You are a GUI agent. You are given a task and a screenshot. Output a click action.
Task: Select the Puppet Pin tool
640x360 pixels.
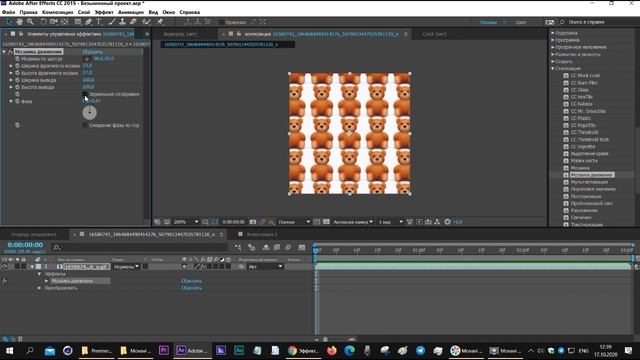[x=160, y=22]
